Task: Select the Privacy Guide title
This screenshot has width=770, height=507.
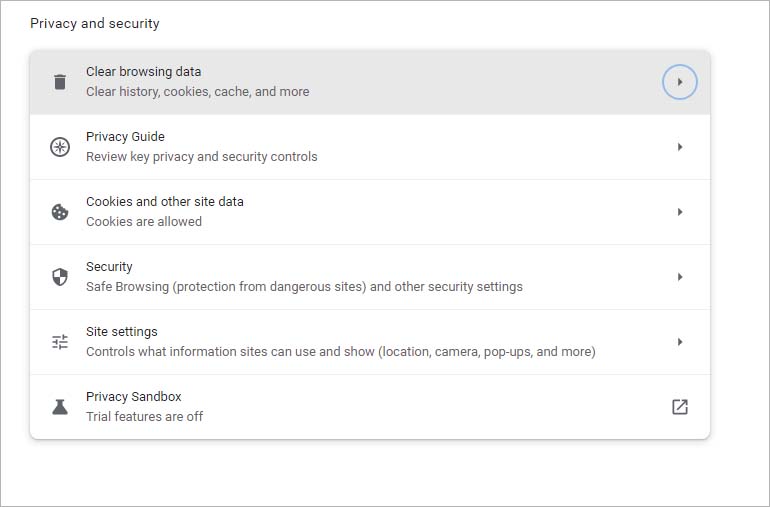Action: click(x=125, y=137)
